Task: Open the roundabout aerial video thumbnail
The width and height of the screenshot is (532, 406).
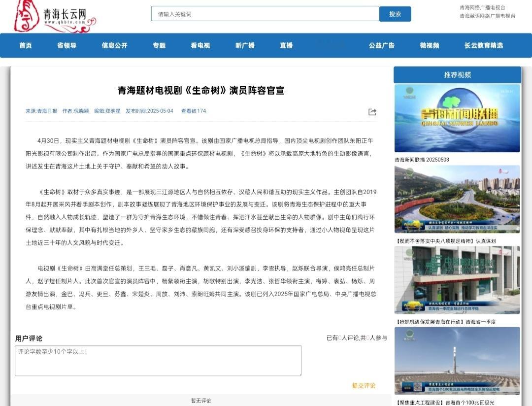Action: 457,199
